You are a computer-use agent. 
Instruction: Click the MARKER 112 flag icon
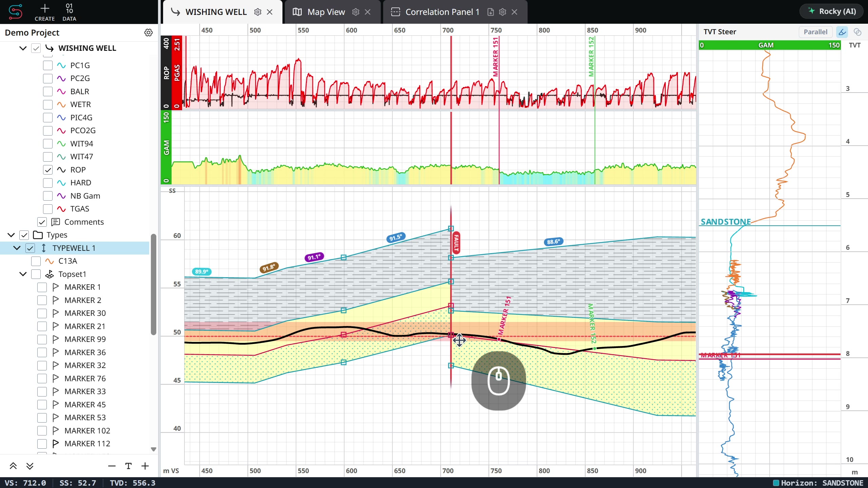[x=56, y=444]
